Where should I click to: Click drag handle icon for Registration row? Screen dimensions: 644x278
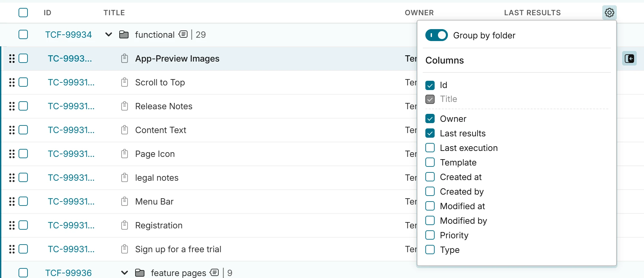click(12, 225)
